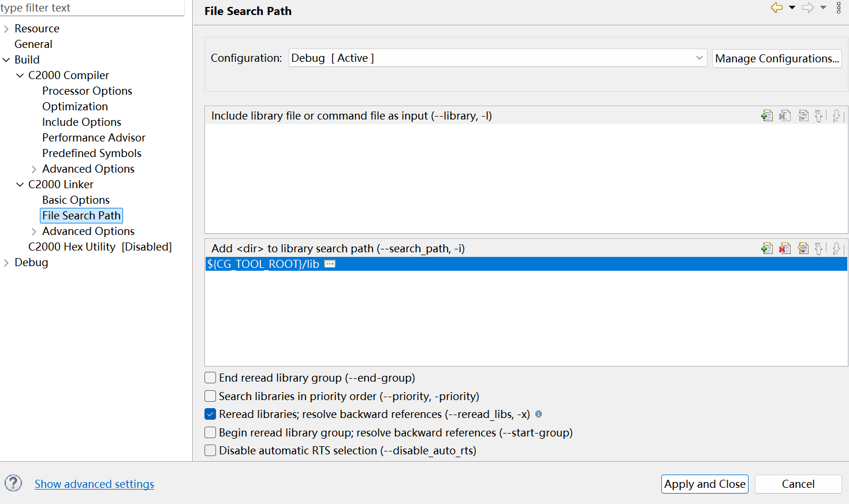The width and height of the screenshot is (849, 504).
Task: Collapse the C2000 Linker node
Action: point(20,184)
